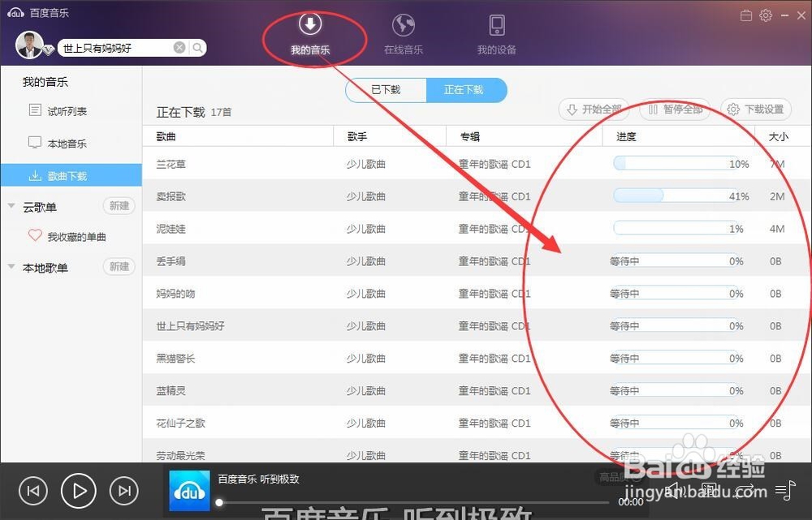Open the settings gear in title bar

766,15
